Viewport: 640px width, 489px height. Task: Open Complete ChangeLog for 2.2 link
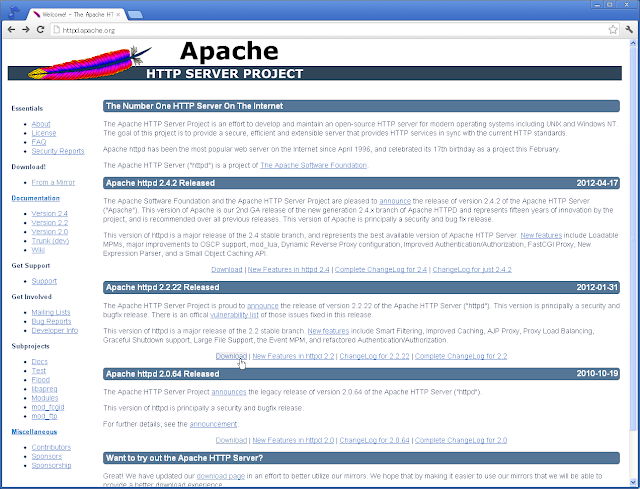click(461, 356)
